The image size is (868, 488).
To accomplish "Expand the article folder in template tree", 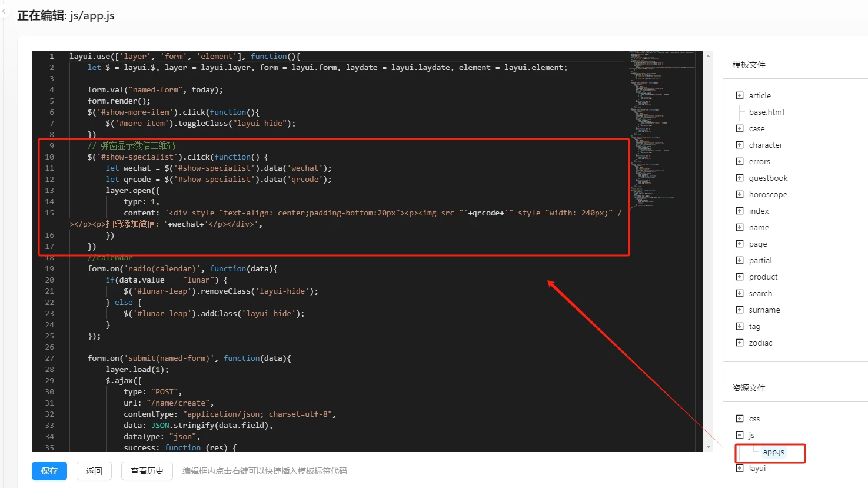I will pos(739,95).
